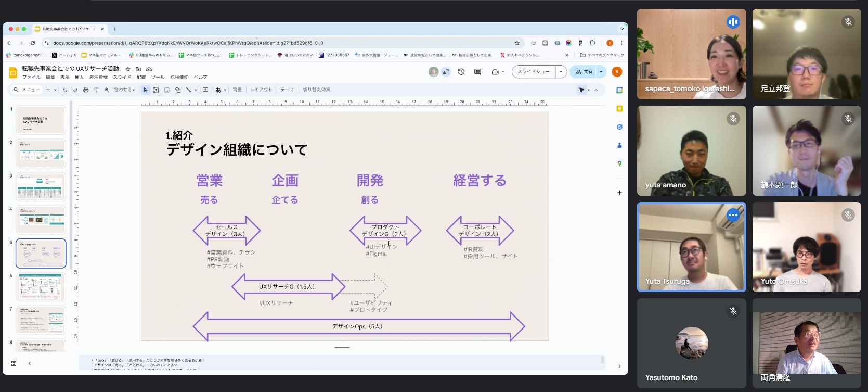Open the 挿入 menu

pos(79,77)
